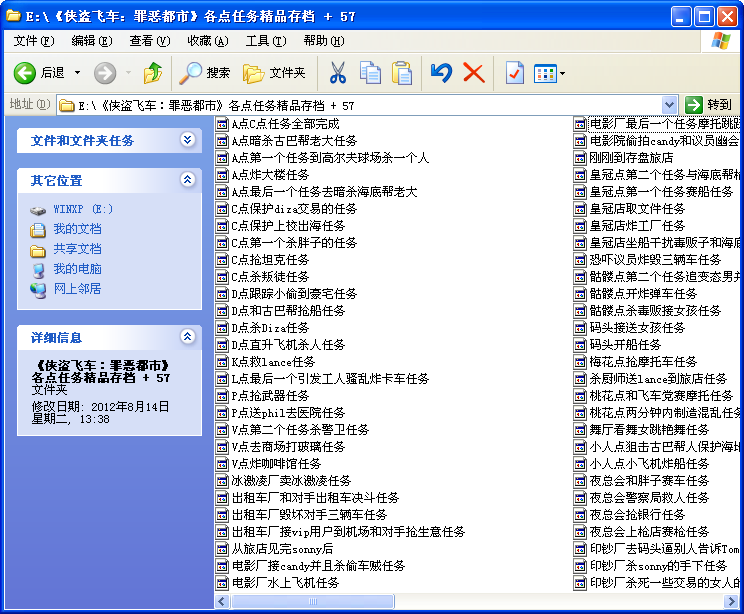Screen dimensions: 744x614
Task: Select file icon of A点暗杀古巴帮老大任务
Action: pyautogui.click(x=222, y=141)
